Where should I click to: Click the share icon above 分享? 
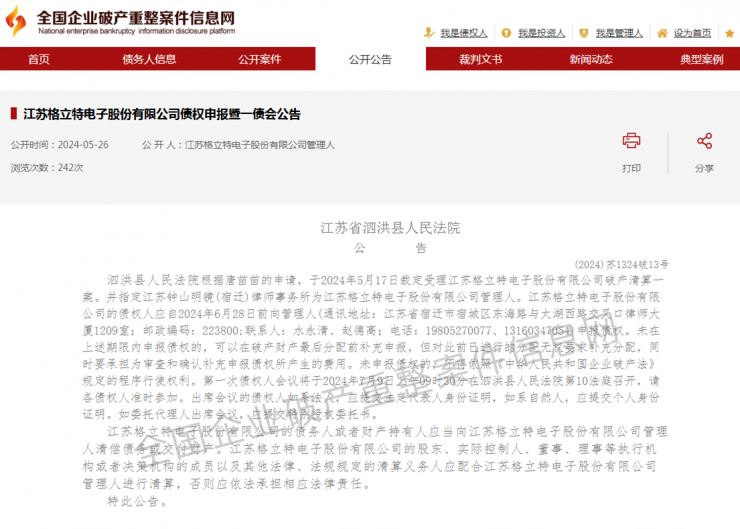click(x=704, y=141)
